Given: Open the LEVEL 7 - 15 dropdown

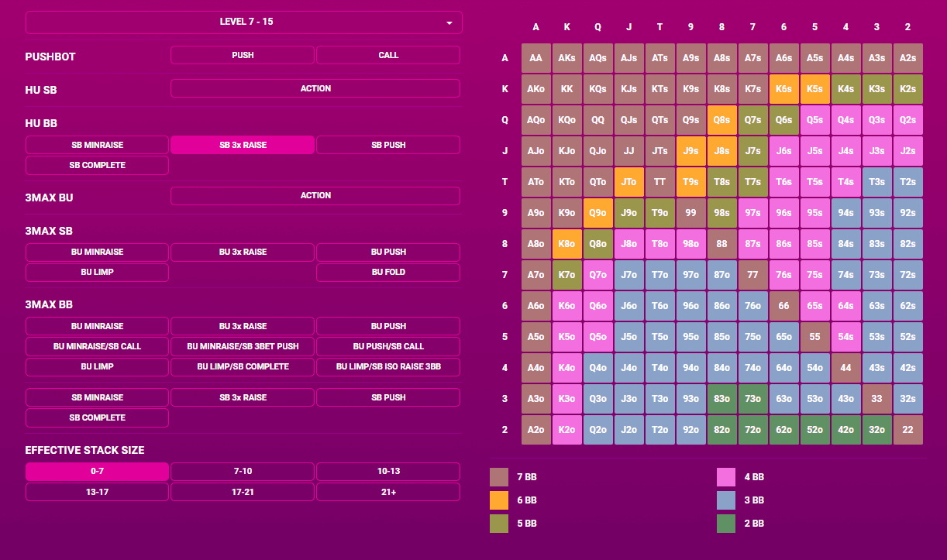Looking at the screenshot, I should click(x=244, y=22).
